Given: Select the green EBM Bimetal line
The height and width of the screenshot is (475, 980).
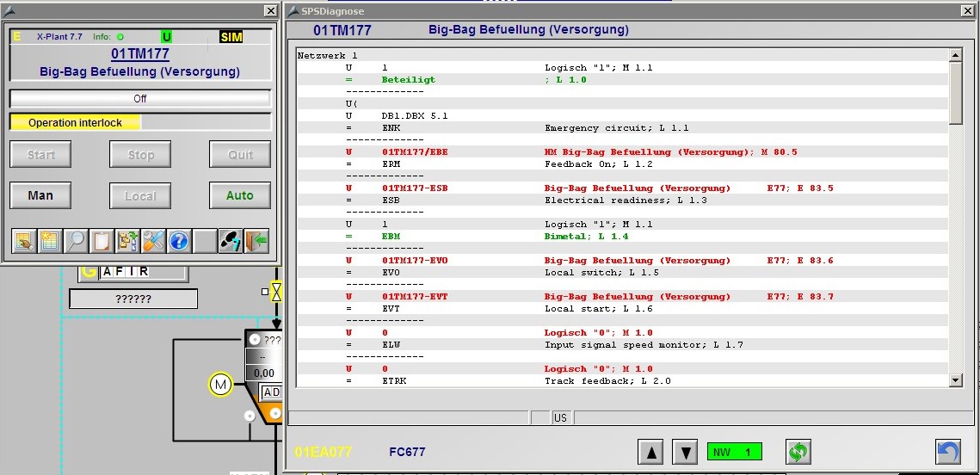Looking at the screenshot, I should point(623,237).
